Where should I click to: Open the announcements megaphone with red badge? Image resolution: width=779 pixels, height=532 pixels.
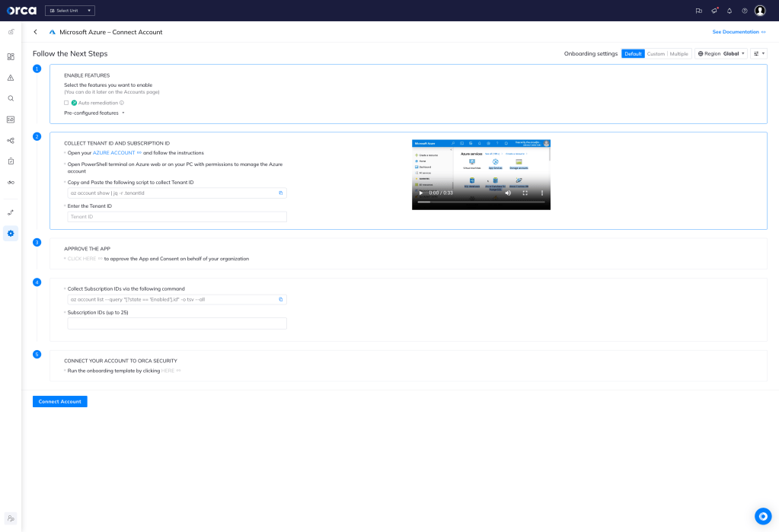pos(714,11)
